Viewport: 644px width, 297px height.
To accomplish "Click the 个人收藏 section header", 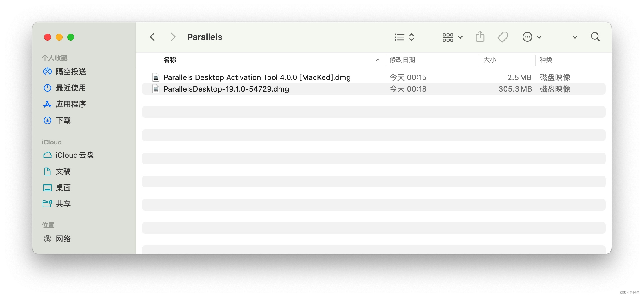I will 55,58.
